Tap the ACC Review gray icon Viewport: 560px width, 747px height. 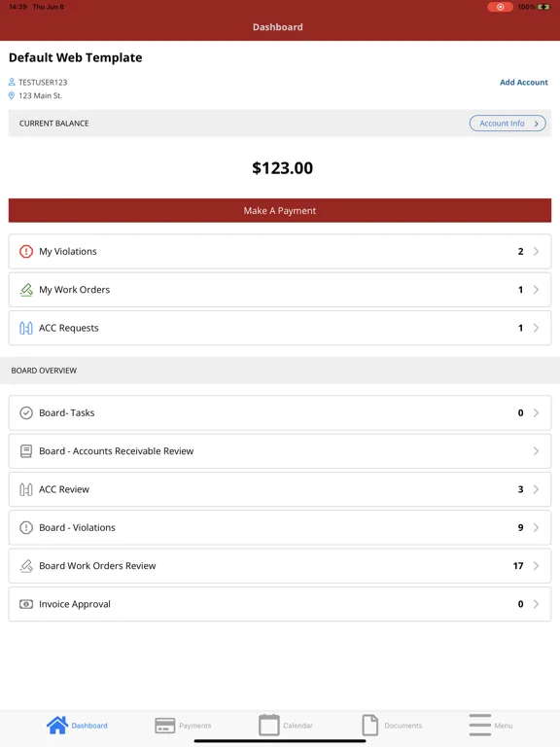pyautogui.click(x=25, y=489)
